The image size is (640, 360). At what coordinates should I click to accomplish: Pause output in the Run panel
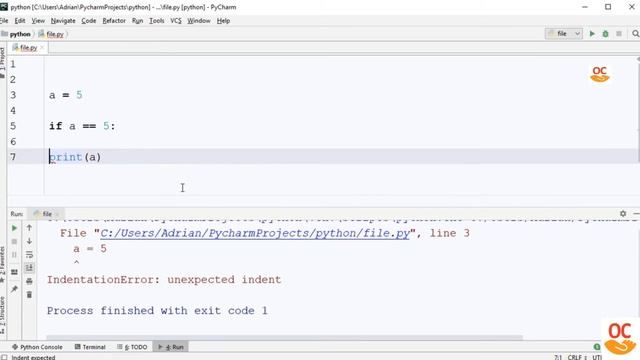(14, 255)
